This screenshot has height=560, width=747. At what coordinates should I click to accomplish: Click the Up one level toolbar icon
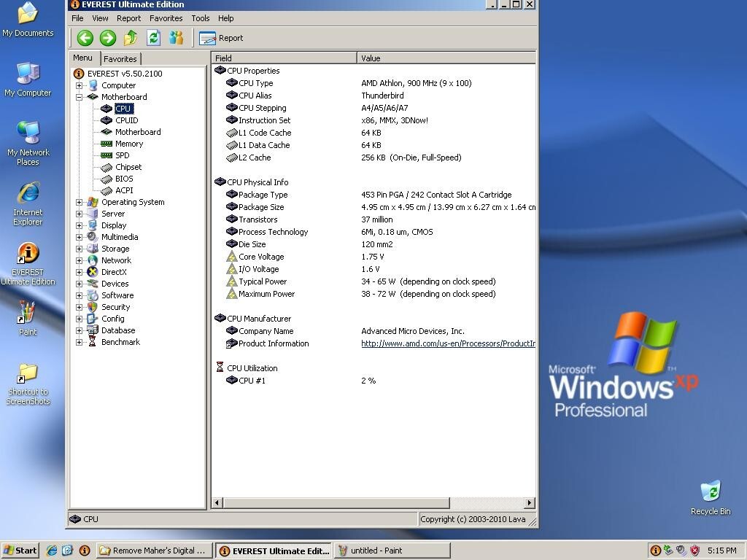coord(131,38)
